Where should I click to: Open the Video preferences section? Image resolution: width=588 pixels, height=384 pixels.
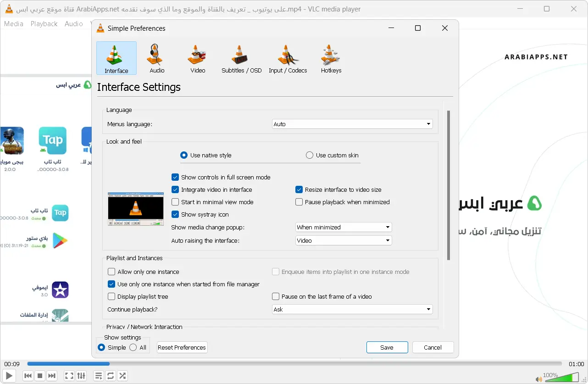click(x=197, y=58)
